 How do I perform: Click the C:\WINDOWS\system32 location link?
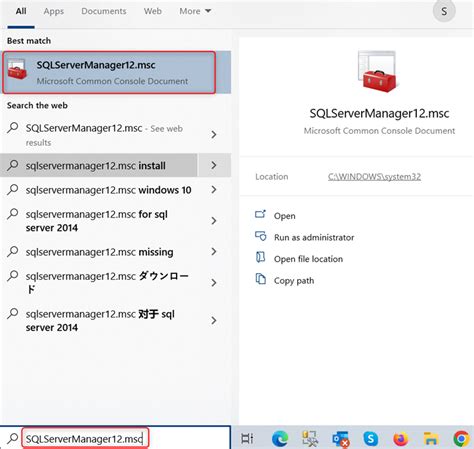pos(374,177)
